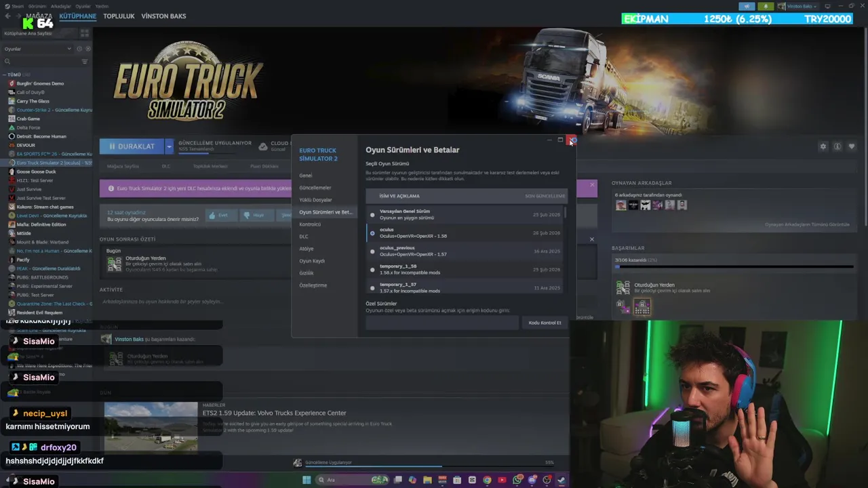
Task: Select Goose Goose Duck in library
Action: click(x=36, y=171)
